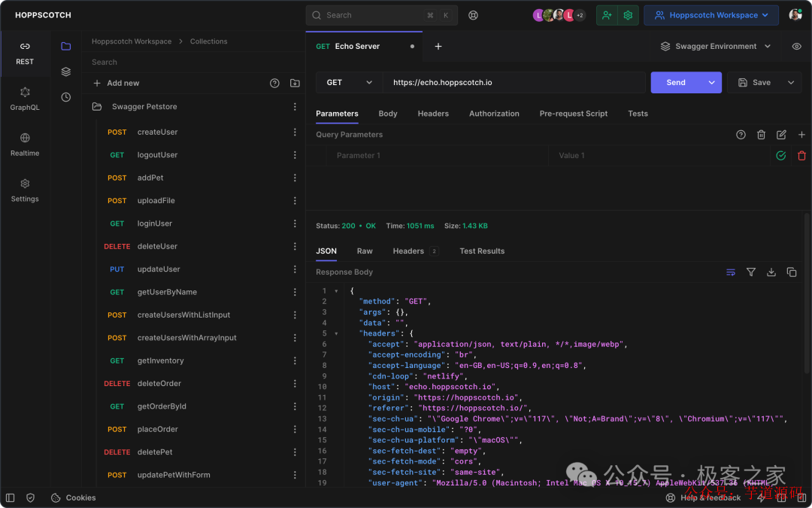Open more options for Swagger Petstore
Screen dimensions: 812x508
pos(295,107)
